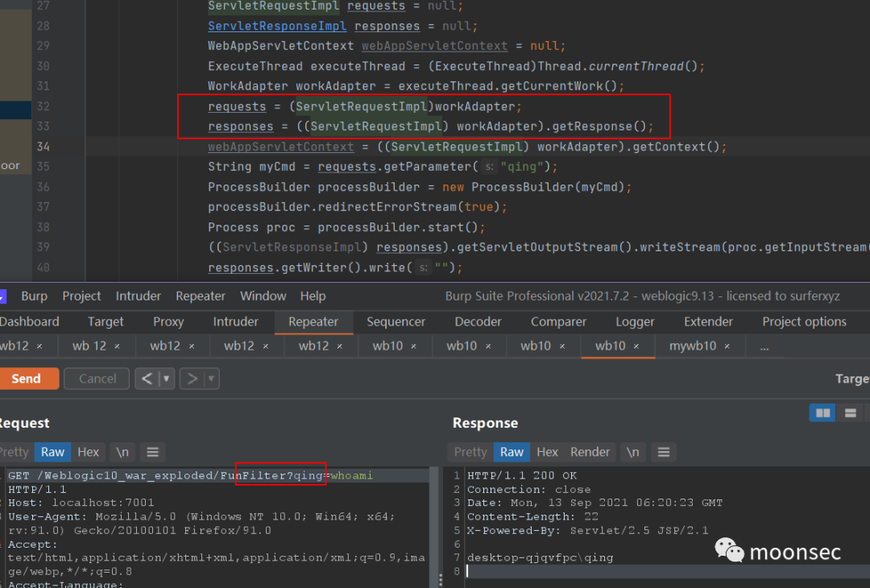870x588 pixels.
Task: Click the 'HTTP/1.1 200 OK' response line
Action: click(521, 475)
